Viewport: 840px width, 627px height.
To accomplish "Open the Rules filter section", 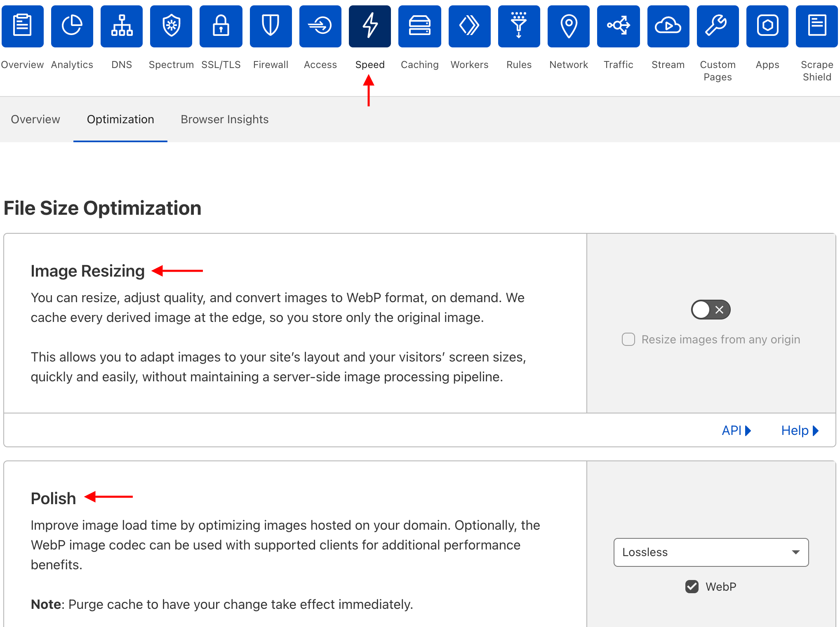I will pos(519,26).
